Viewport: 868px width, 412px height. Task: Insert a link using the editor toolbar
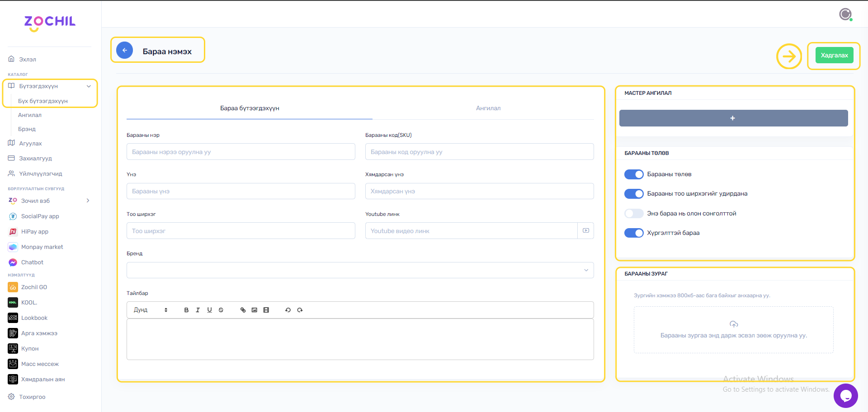pyautogui.click(x=243, y=310)
